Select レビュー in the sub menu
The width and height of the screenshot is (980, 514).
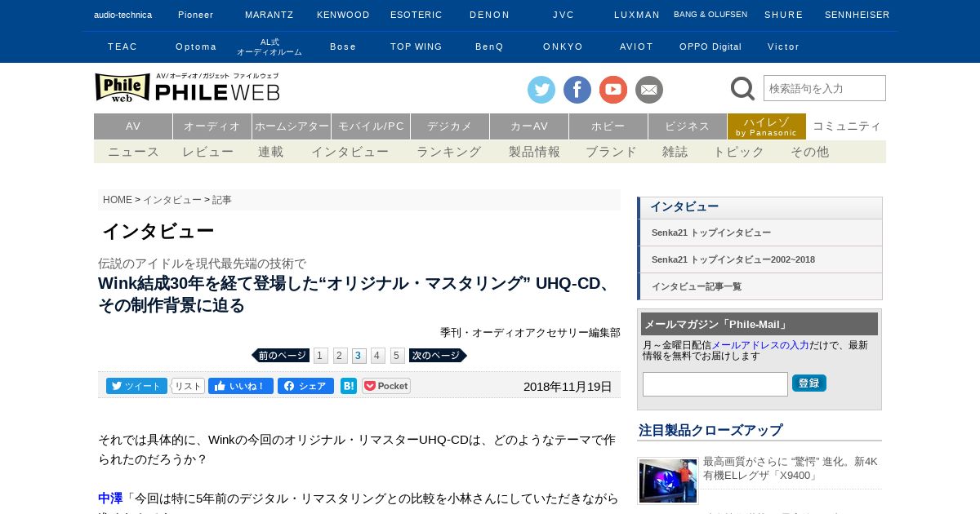(x=208, y=152)
